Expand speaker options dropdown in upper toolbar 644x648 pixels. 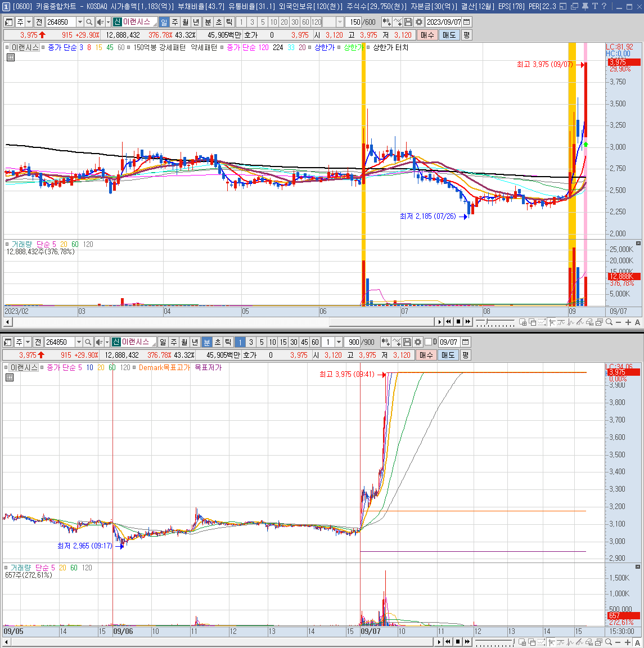(x=109, y=22)
